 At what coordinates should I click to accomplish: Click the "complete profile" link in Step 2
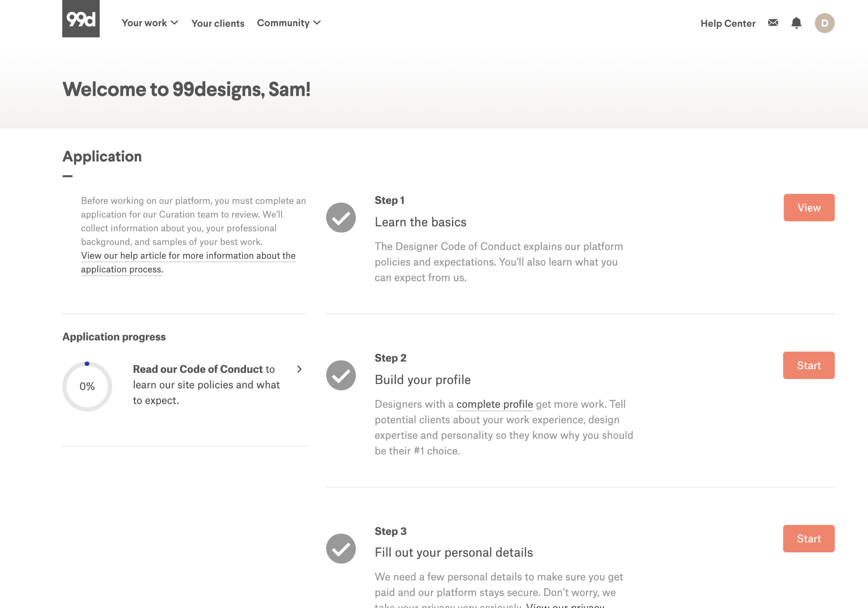tap(495, 404)
